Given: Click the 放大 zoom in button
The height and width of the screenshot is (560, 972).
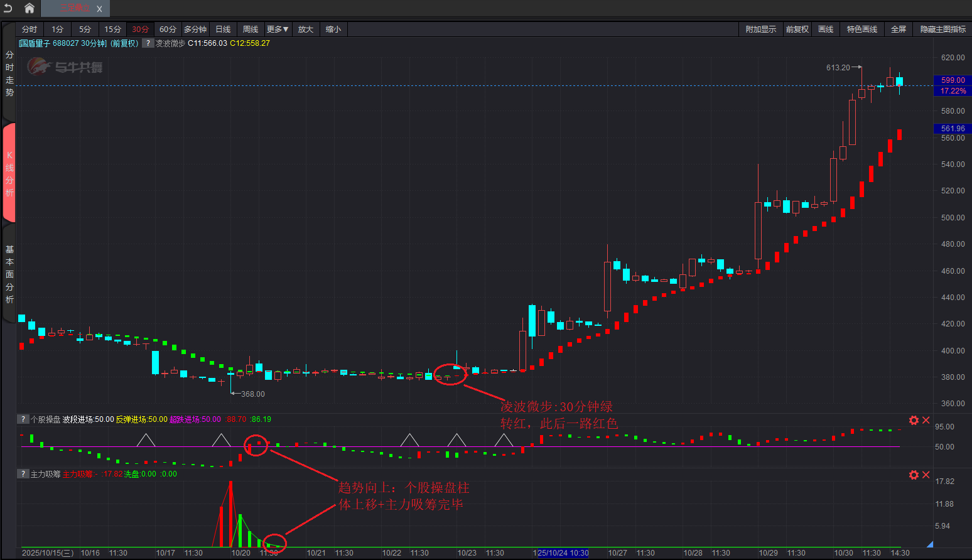Looking at the screenshot, I should click(305, 30).
